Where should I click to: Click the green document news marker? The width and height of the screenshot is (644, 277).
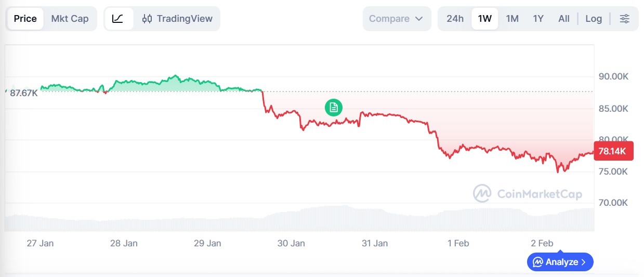coord(333,108)
